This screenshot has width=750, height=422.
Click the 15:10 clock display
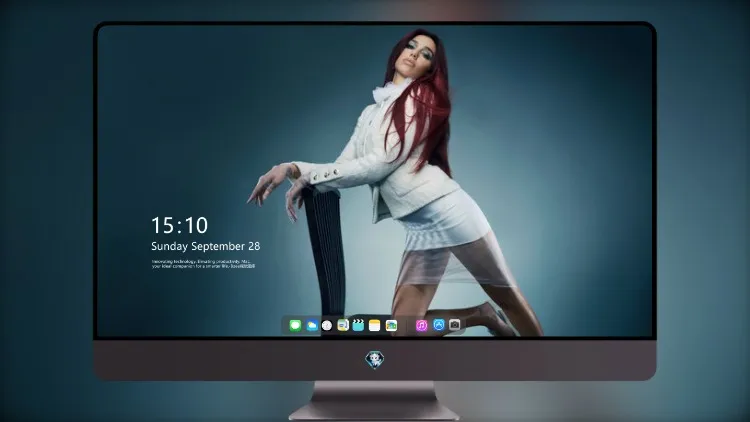(179, 225)
